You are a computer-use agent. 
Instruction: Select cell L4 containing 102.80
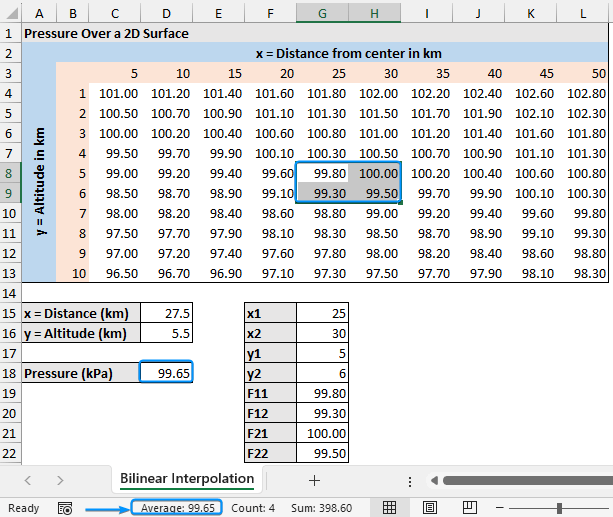[583, 93]
